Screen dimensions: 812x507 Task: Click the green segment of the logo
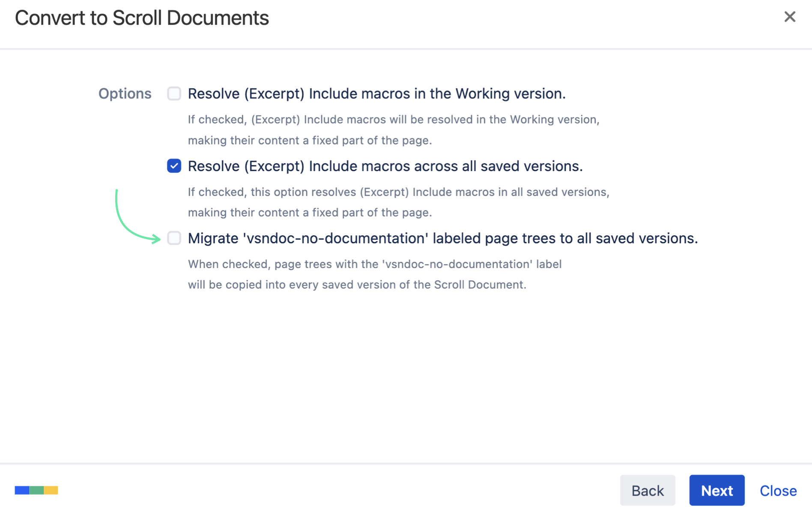(x=36, y=490)
